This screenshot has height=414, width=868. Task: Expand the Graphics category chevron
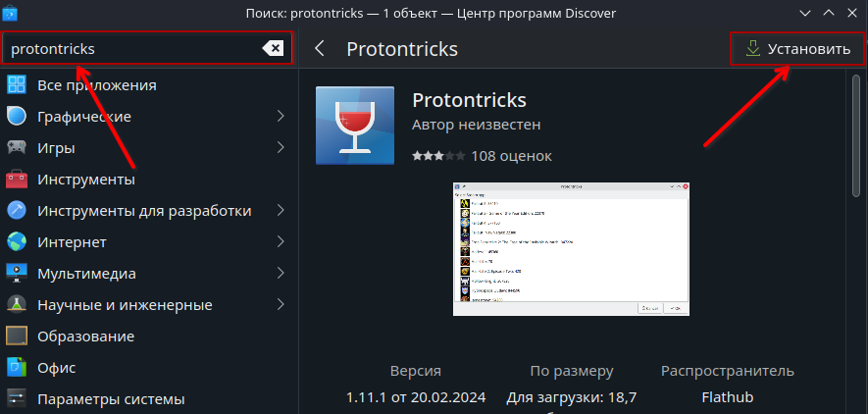pyautogui.click(x=281, y=117)
